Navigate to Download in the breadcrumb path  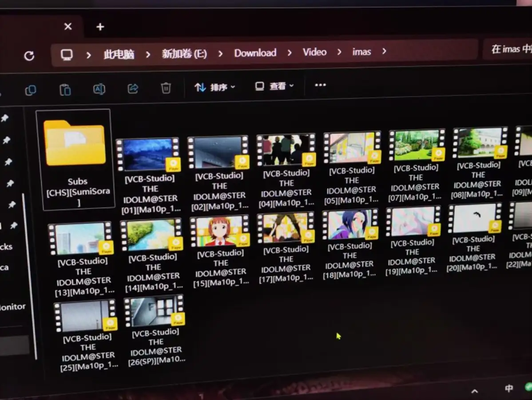pos(255,53)
